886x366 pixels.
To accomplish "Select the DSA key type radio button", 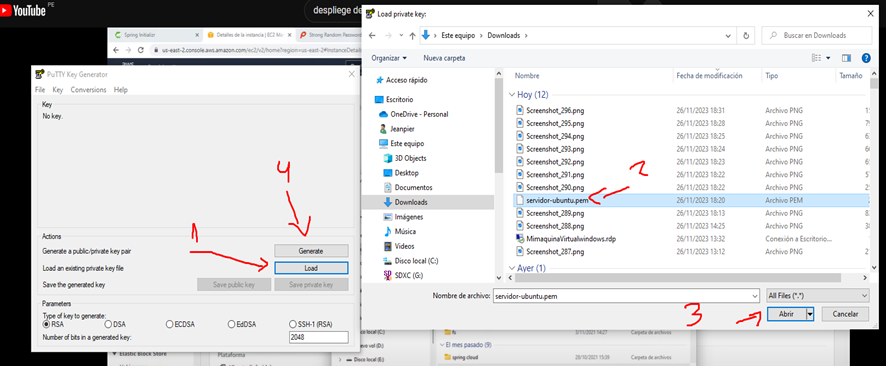I will pyautogui.click(x=108, y=324).
